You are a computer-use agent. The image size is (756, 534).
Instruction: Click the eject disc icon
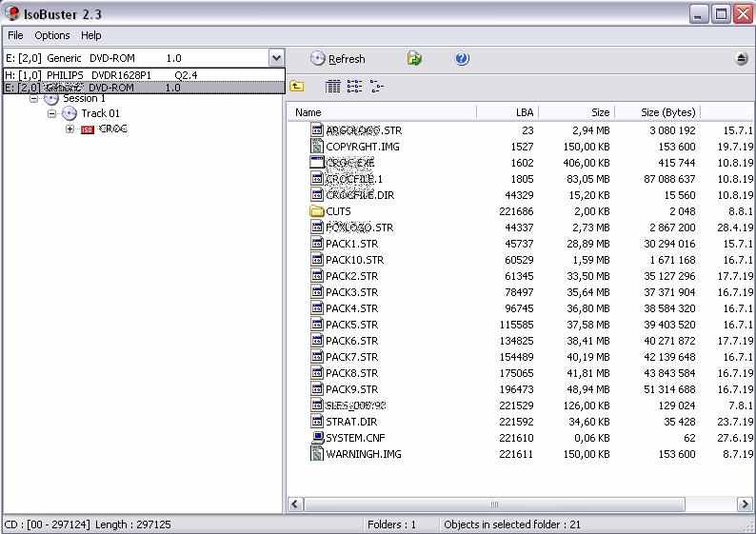[x=742, y=59]
